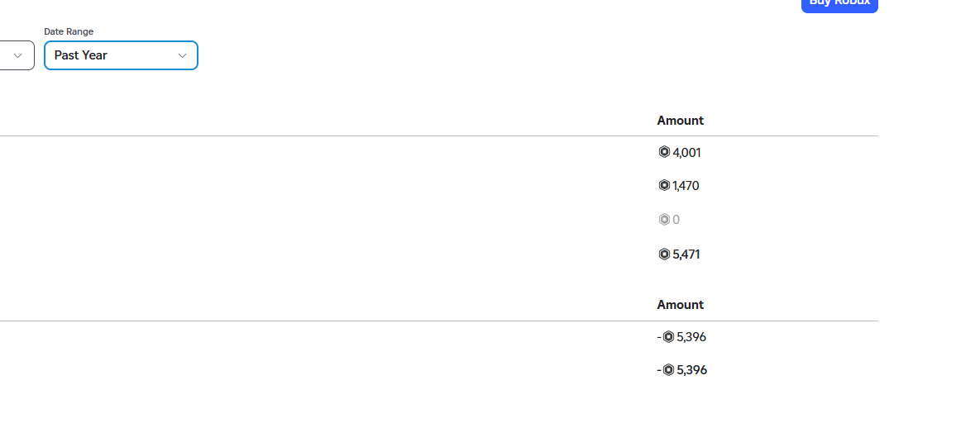Click the Robux icon beside the 5,471 total
The image size is (980, 442).
pos(664,254)
